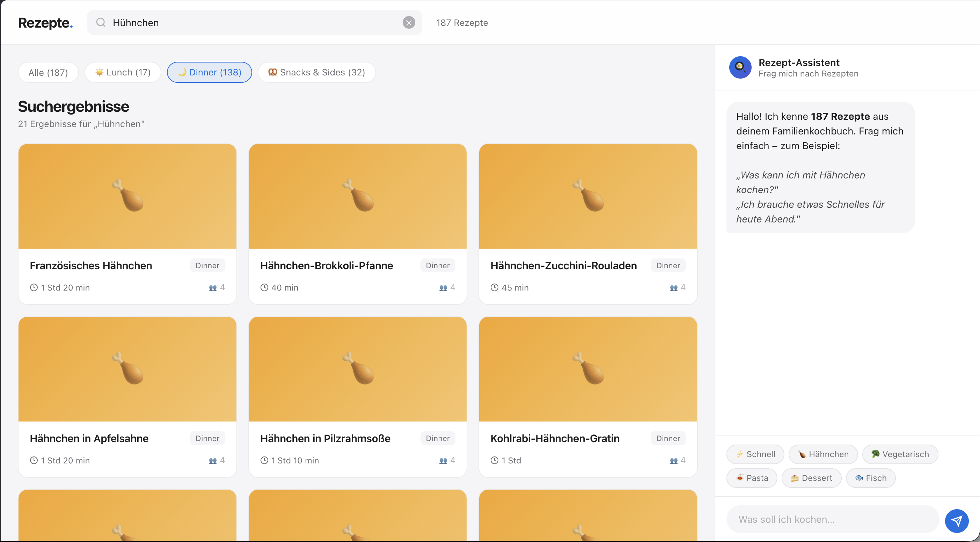Click the clock icon on Hähnchen-Brokkoli-Pfanne
The height and width of the screenshot is (542, 980).
[x=264, y=287]
